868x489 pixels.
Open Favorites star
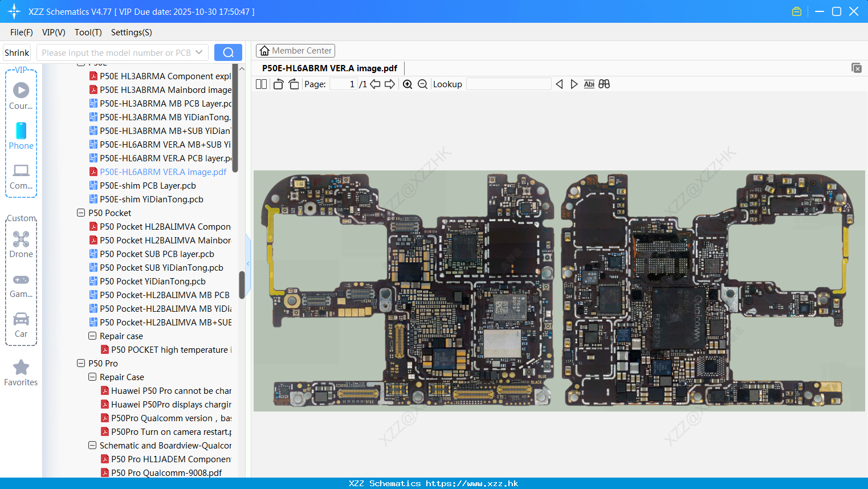[x=21, y=373]
